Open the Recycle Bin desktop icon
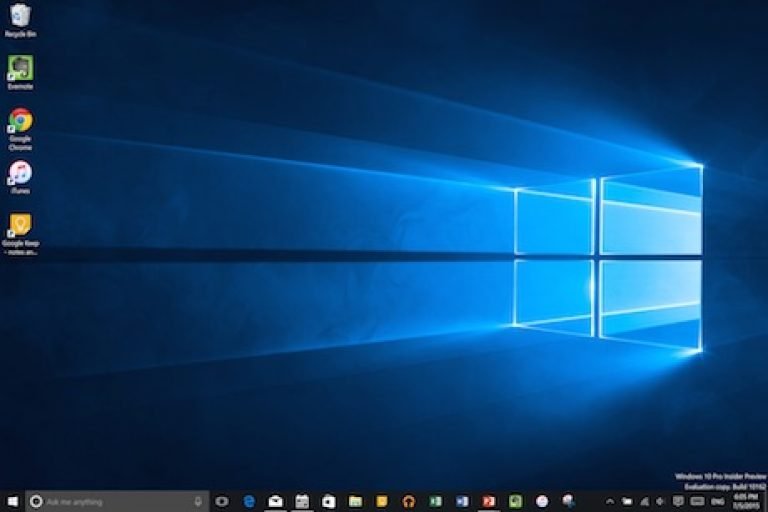 (20, 16)
